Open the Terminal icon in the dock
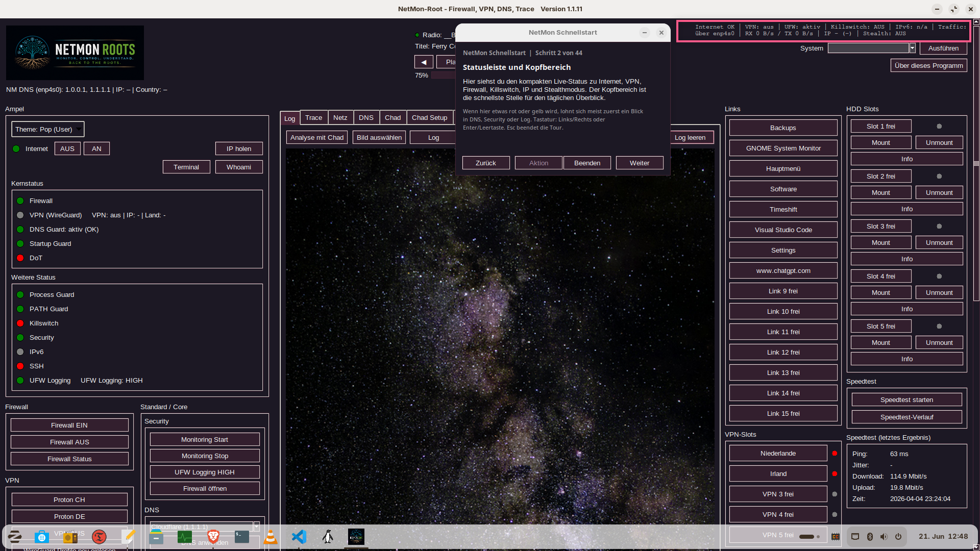980x551 pixels. 242,536
